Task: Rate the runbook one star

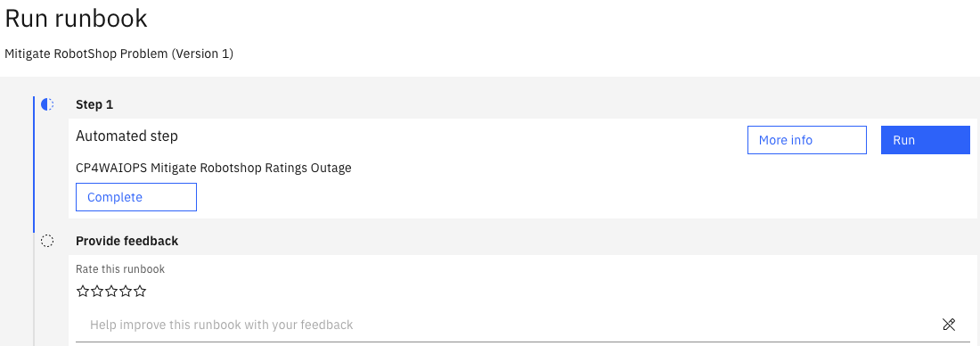Action: (x=83, y=291)
